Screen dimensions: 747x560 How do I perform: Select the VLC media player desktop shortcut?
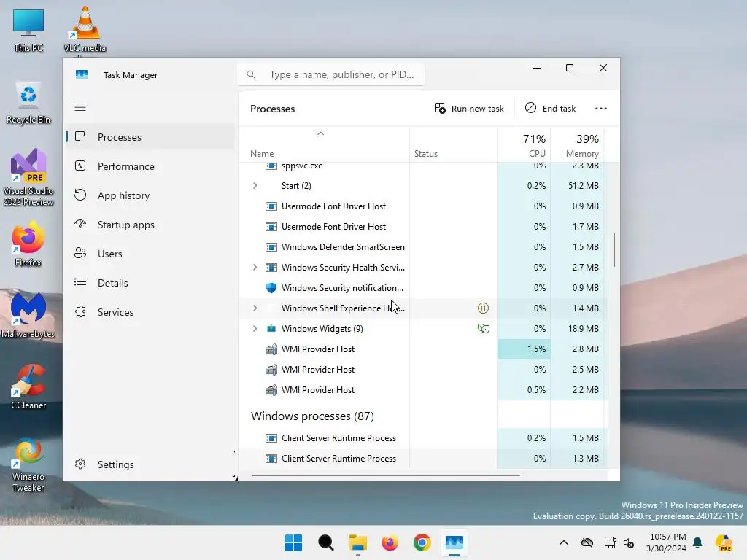[85, 30]
